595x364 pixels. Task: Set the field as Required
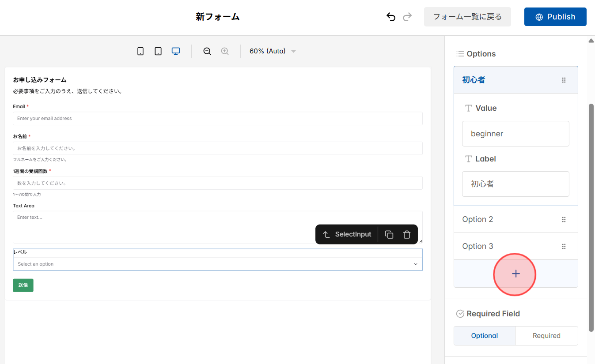[x=546, y=335]
